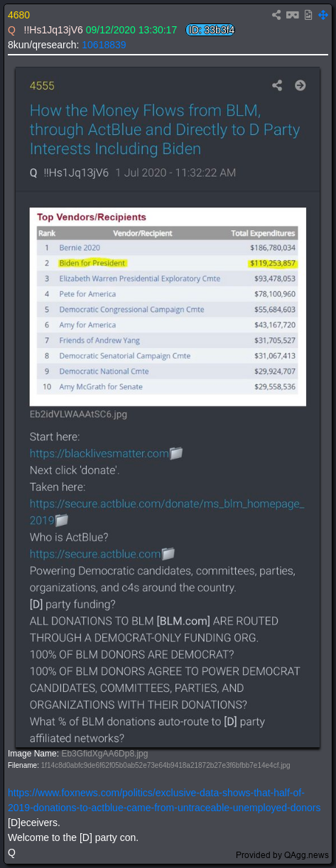Screen dimensions: 336x868
Task: Click archive folder icon after blacklivesmatter.com link
Action: coord(176,453)
